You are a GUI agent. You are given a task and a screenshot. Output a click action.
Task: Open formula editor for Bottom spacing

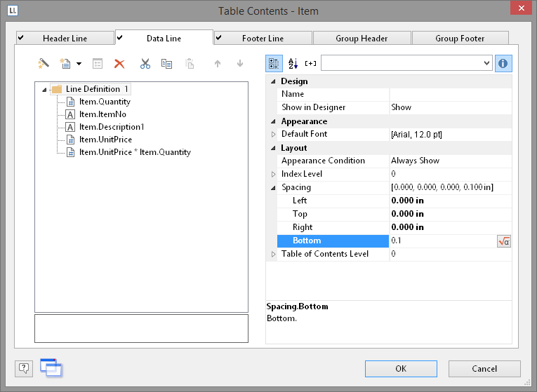[503, 241]
